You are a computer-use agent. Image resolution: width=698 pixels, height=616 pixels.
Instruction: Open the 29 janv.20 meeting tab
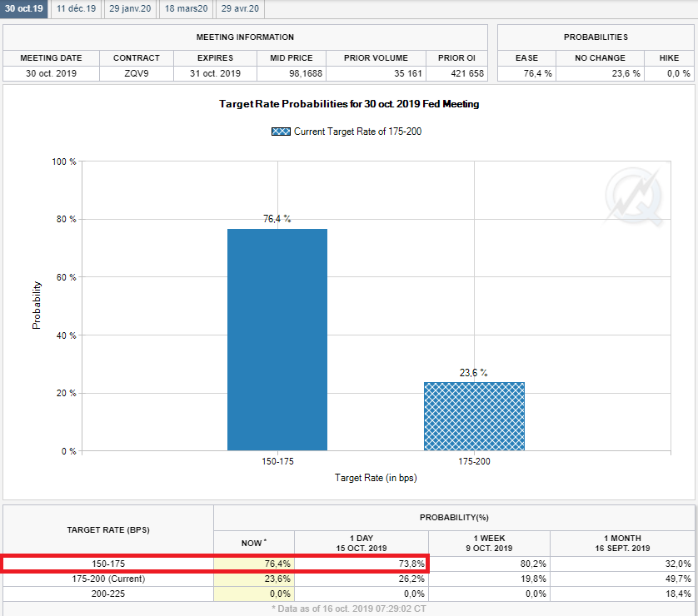(132, 8)
